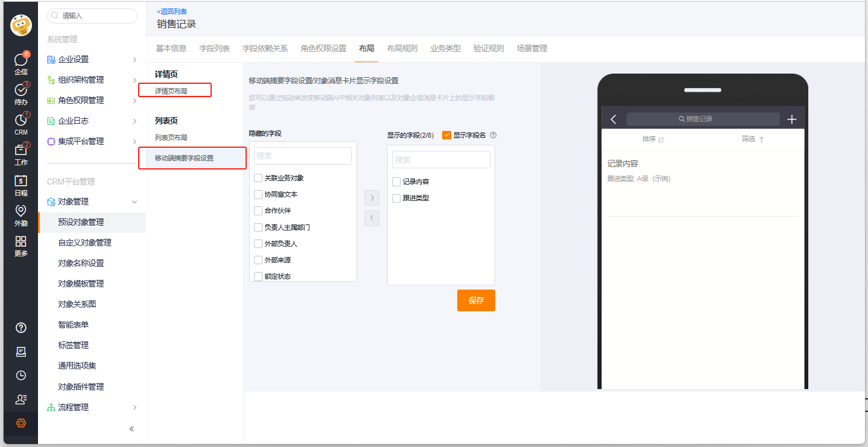Check the 外部来源 checkbox

tap(258, 260)
